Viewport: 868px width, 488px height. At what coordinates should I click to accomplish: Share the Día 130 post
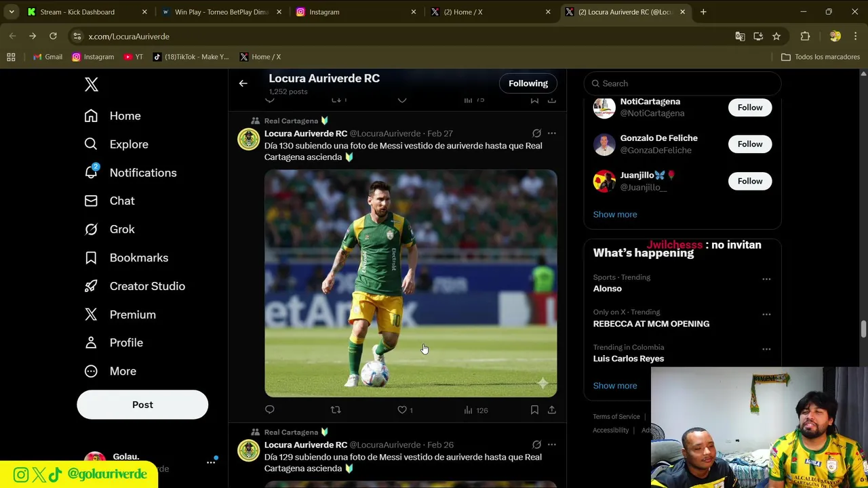coord(552,409)
